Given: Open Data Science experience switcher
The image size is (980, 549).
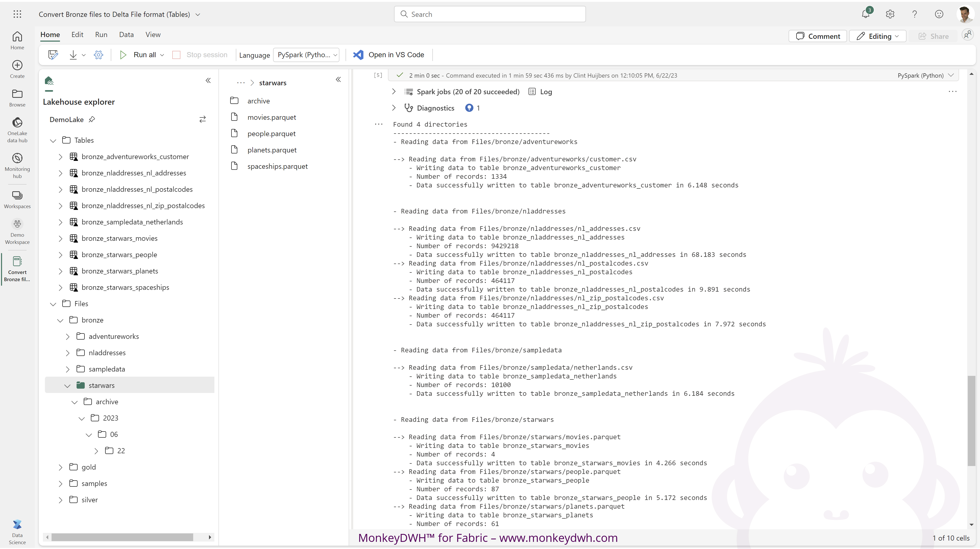Looking at the screenshot, I should pos(17,532).
